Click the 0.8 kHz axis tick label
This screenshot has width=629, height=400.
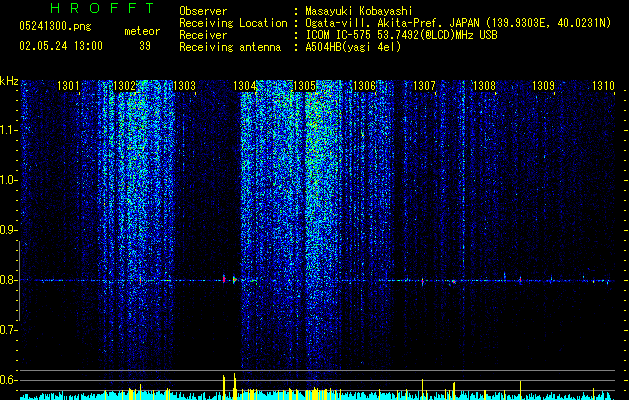click(8, 280)
